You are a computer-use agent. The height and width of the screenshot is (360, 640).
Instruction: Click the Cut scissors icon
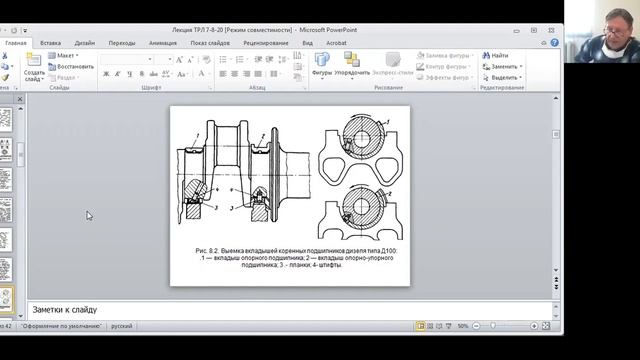click(x=5, y=56)
